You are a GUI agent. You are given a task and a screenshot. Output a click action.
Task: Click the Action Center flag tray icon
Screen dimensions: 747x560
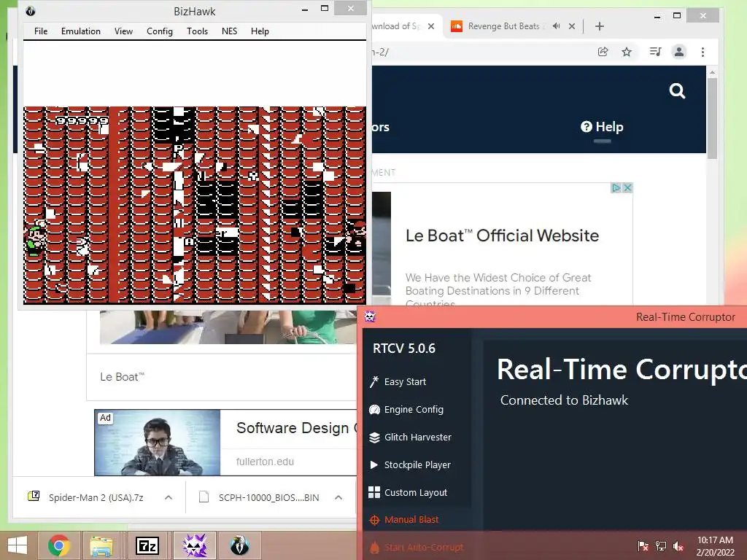click(x=643, y=545)
